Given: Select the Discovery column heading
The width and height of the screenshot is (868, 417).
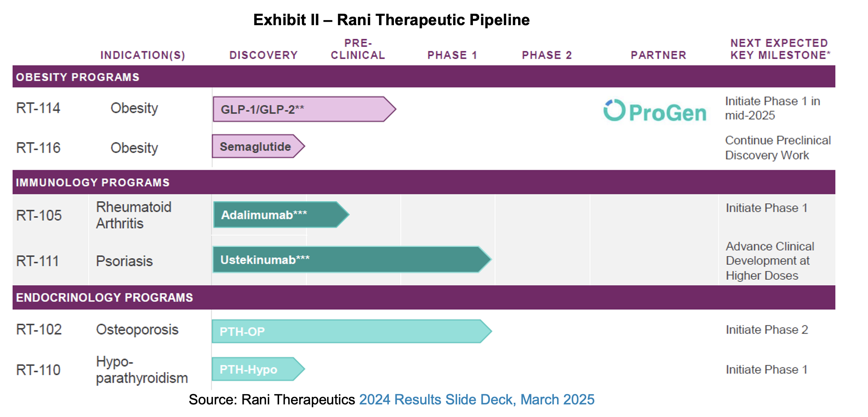Looking at the screenshot, I should coord(263,55).
